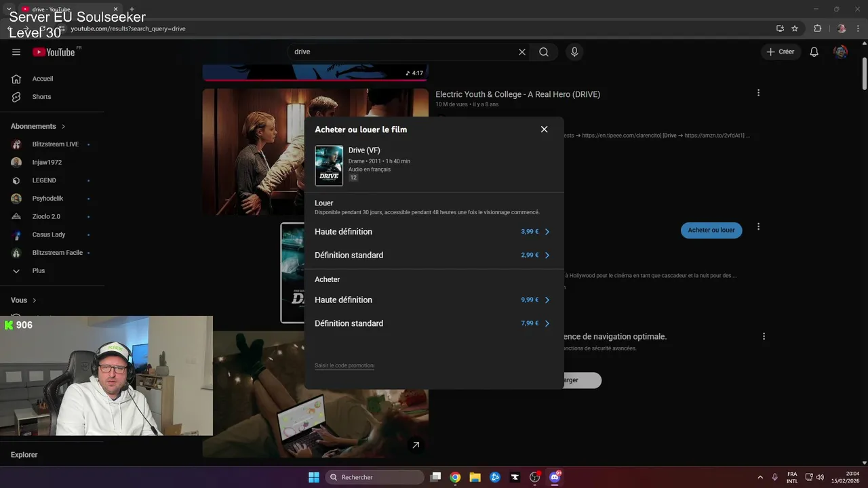Buy Définition standard for 7,99 €
The height and width of the screenshot is (488, 868).
click(434, 324)
